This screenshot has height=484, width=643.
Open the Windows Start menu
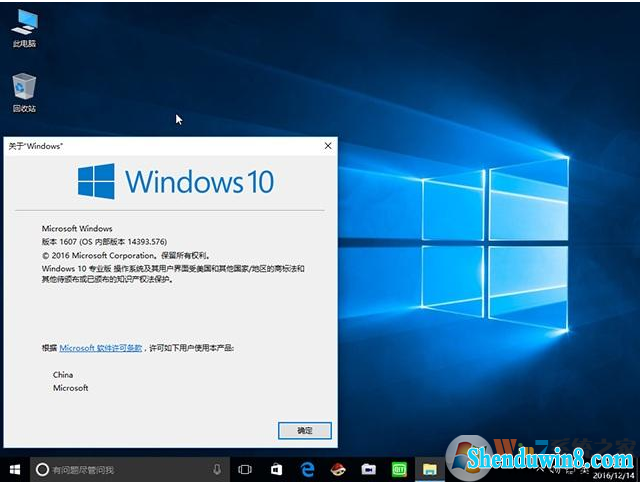pos(15,470)
